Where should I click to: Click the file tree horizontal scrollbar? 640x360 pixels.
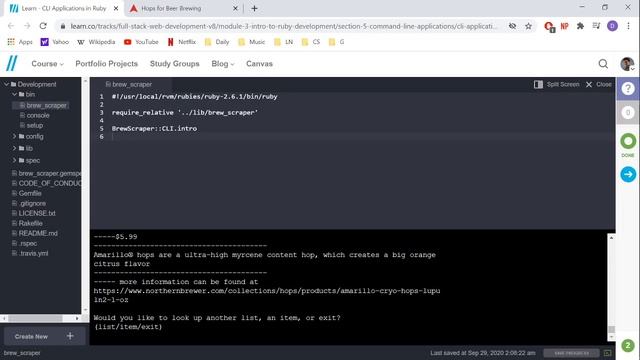pyautogui.click(x=35, y=318)
